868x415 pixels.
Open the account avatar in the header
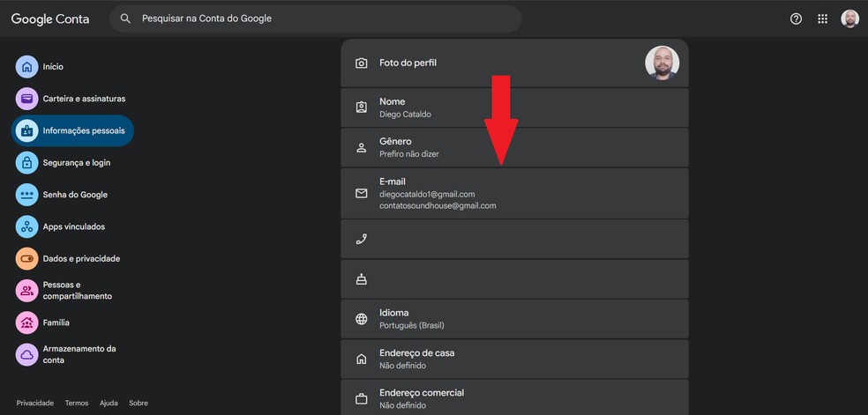tap(849, 19)
